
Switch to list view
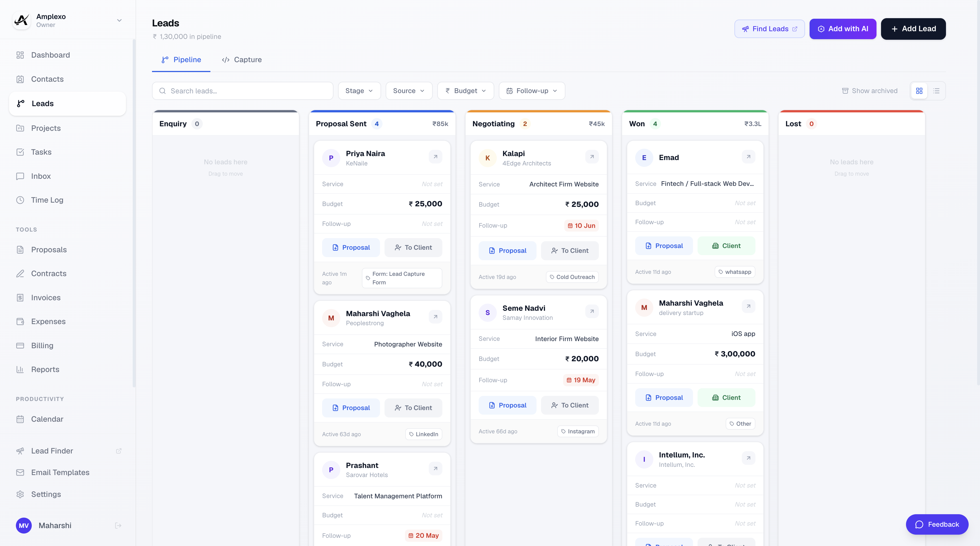click(936, 91)
